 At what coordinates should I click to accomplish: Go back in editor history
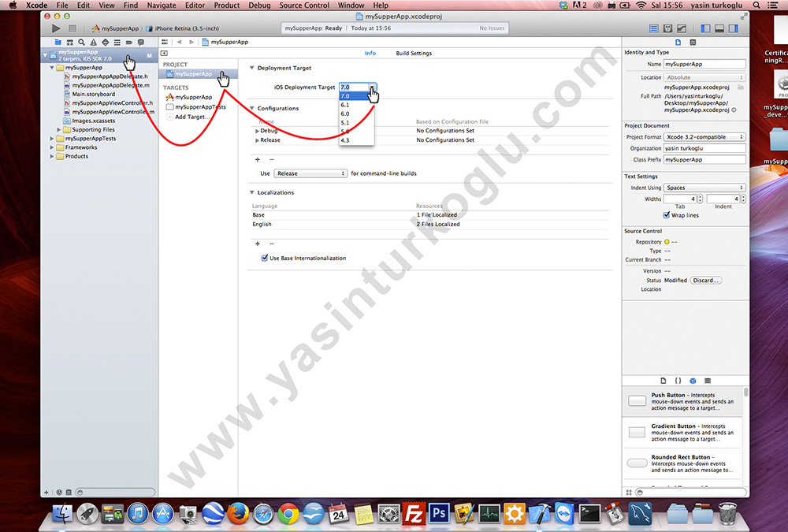click(x=180, y=43)
